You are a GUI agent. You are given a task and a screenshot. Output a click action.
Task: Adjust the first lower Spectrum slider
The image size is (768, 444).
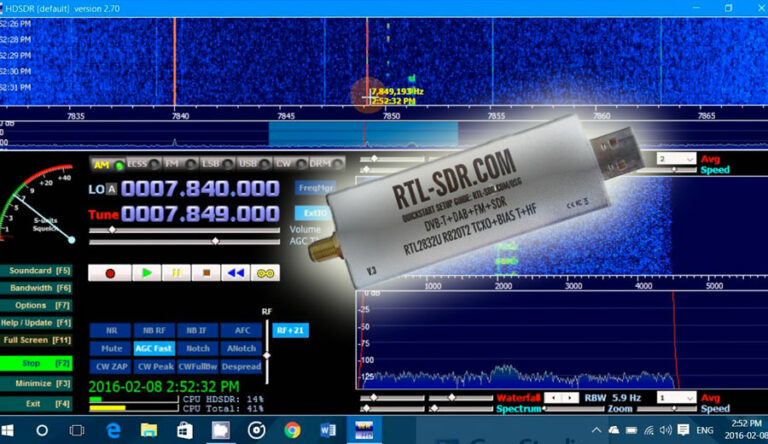pyautogui.click(x=392, y=408)
